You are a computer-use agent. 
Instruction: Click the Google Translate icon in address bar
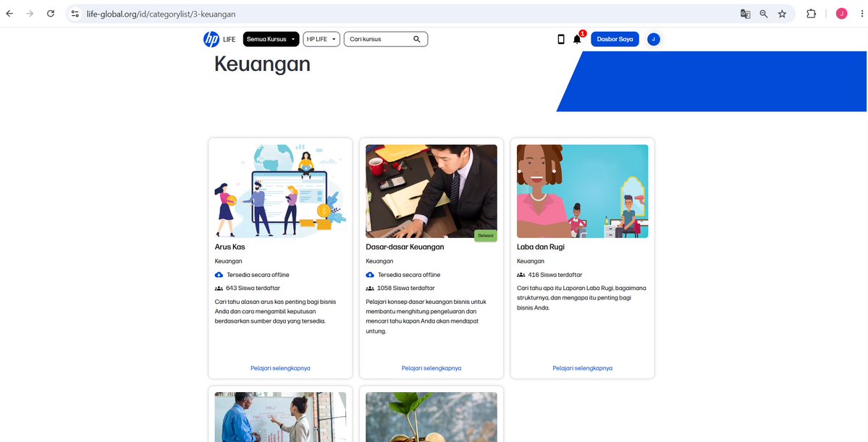click(x=745, y=14)
